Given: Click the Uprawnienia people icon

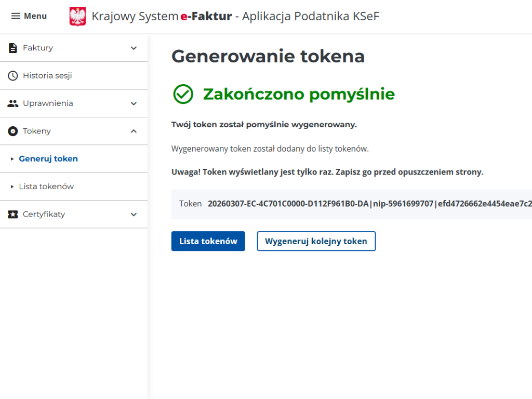Looking at the screenshot, I should (x=13, y=103).
